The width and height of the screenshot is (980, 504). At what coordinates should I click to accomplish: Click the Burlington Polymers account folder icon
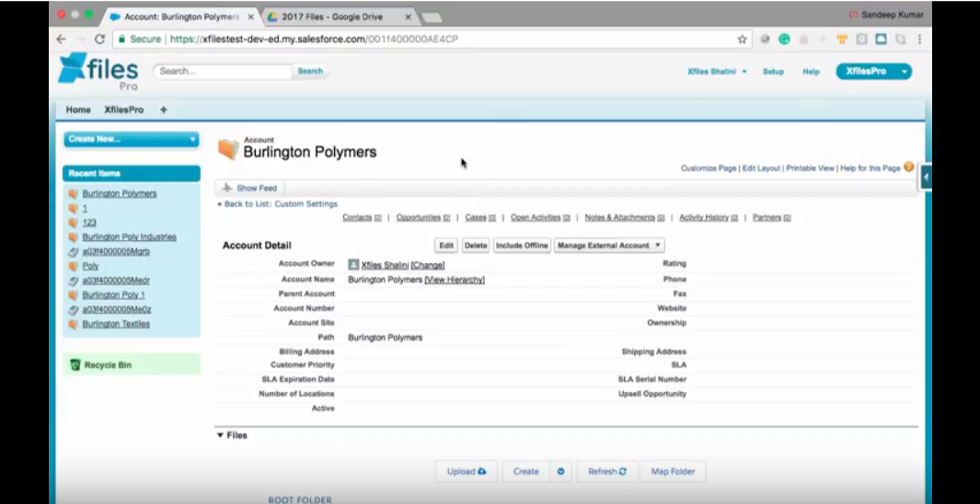tap(228, 149)
